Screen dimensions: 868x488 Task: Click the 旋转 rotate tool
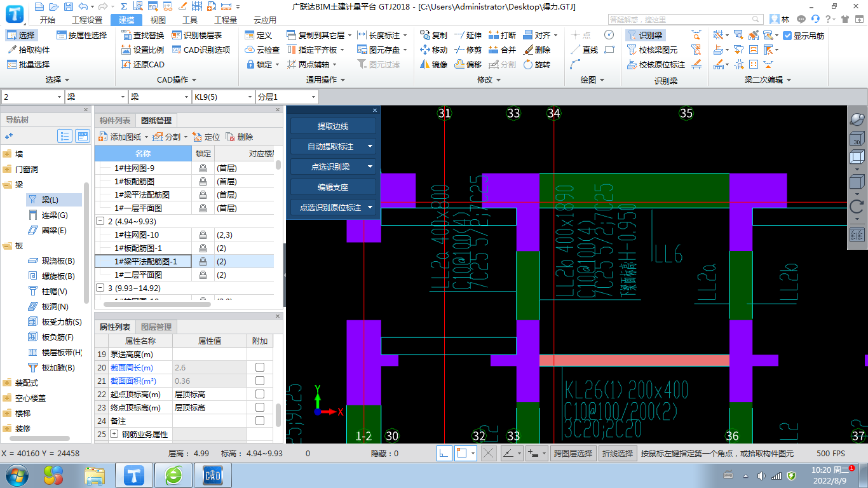(536, 64)
